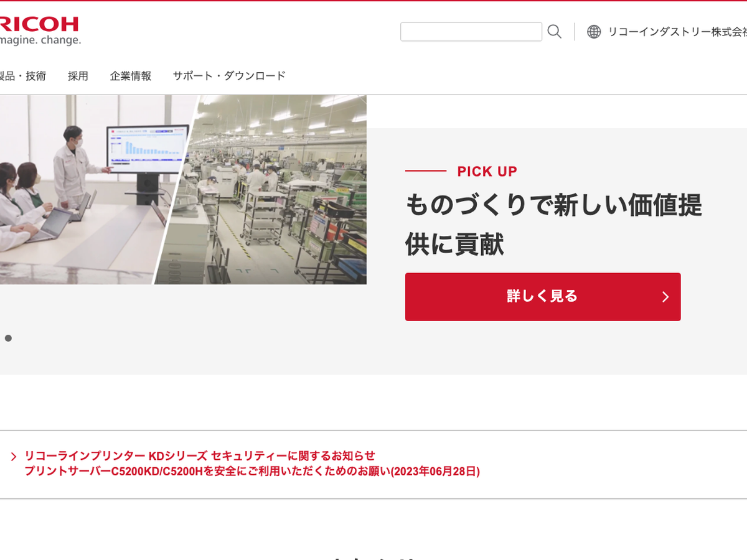The width and height of the screenshot is (747, 560).
Task: Click the プリントサーバーC5200KD/C5200H notice line
Action: [x=251, y=472]
